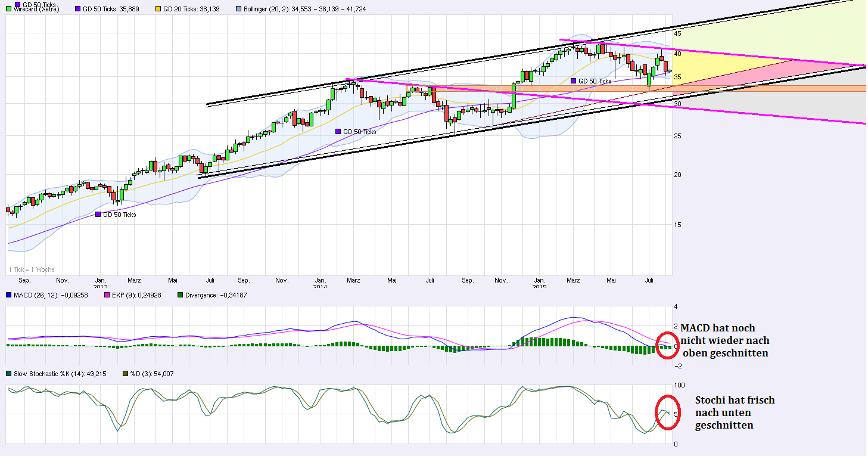Select the green Wirecard (Xetra) legend swatch
This screenshot has width=868, height=456.
(x=8, y=8)
